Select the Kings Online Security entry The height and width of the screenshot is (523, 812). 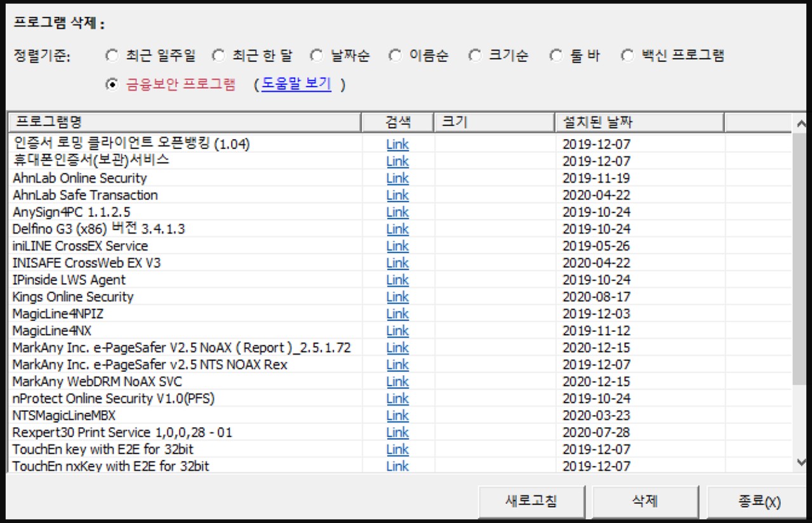pyautogui.click(x=73, y=297)
